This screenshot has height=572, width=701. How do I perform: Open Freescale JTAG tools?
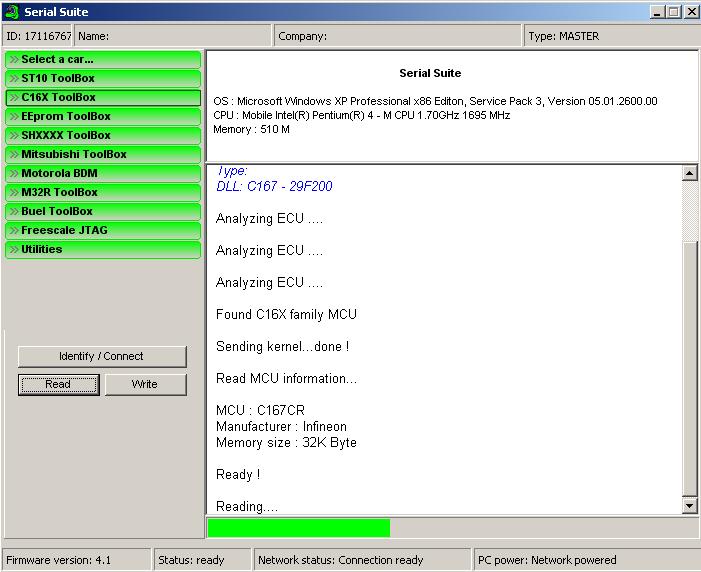(x=103, y=230)
